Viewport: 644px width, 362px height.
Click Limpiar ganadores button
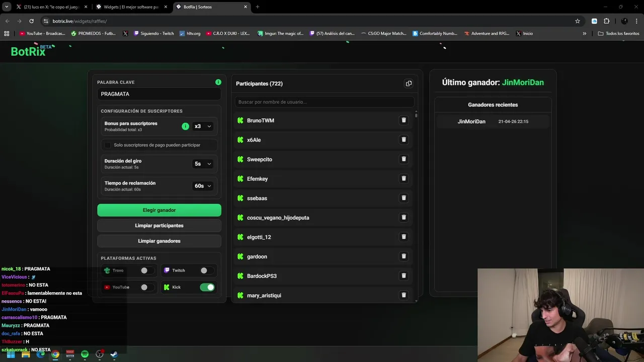[159, 241]
